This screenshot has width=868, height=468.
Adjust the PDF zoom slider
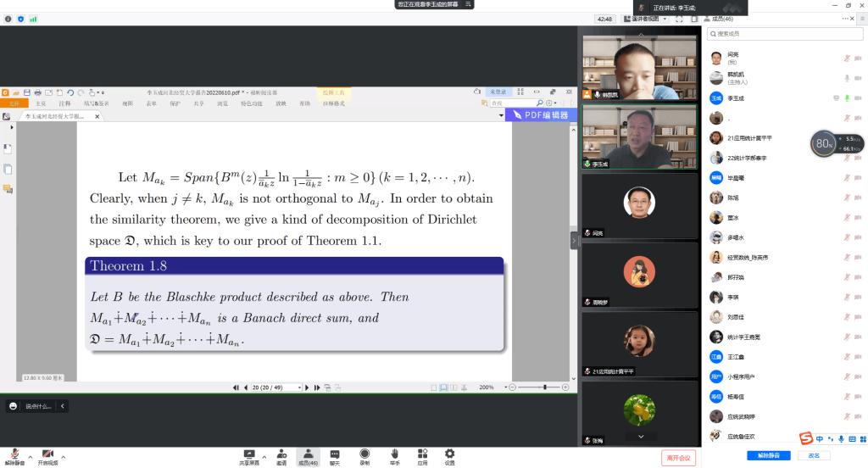(x=544, y=387)
